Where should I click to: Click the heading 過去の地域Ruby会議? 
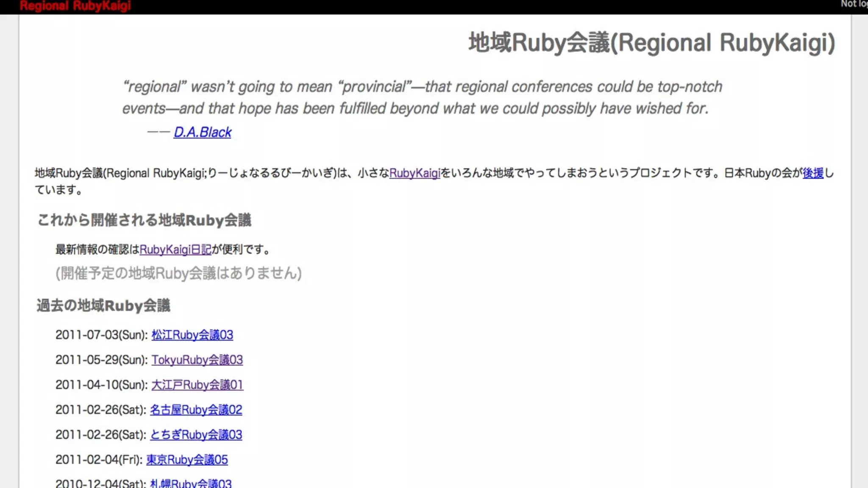103,305
